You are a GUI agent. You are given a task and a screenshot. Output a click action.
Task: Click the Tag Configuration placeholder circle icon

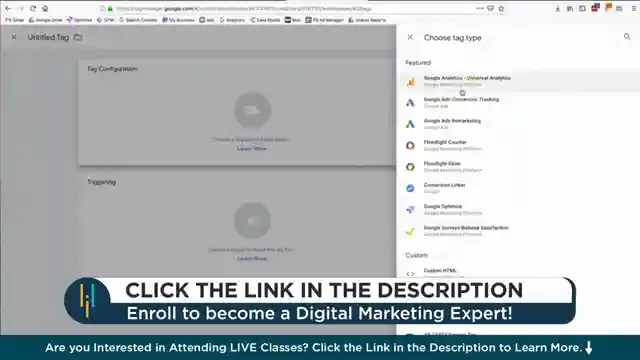click(x=252, y=111)
